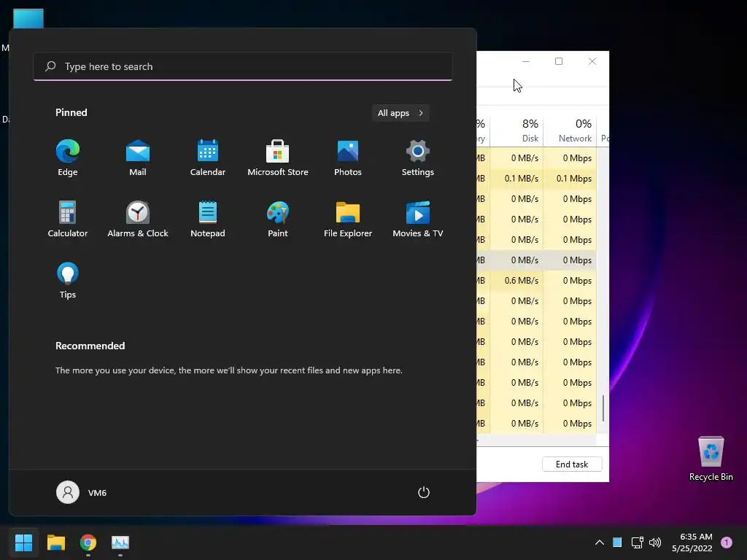Select the 0.1 Mbps network cell in Task Manager
This screenshot has height=560, width=747.
570,179
